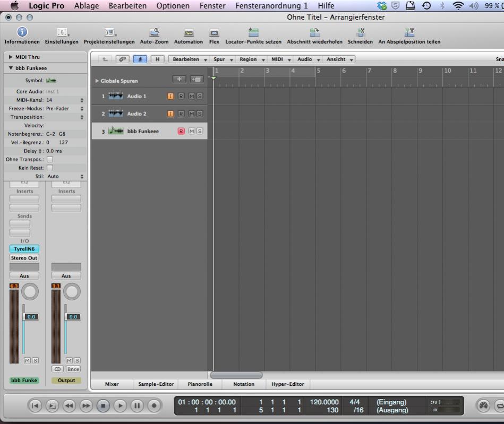This screenshot has width=504, height=424.
Task: Click Abschnitt wiederholen icon
Action: tap(315, 32)
